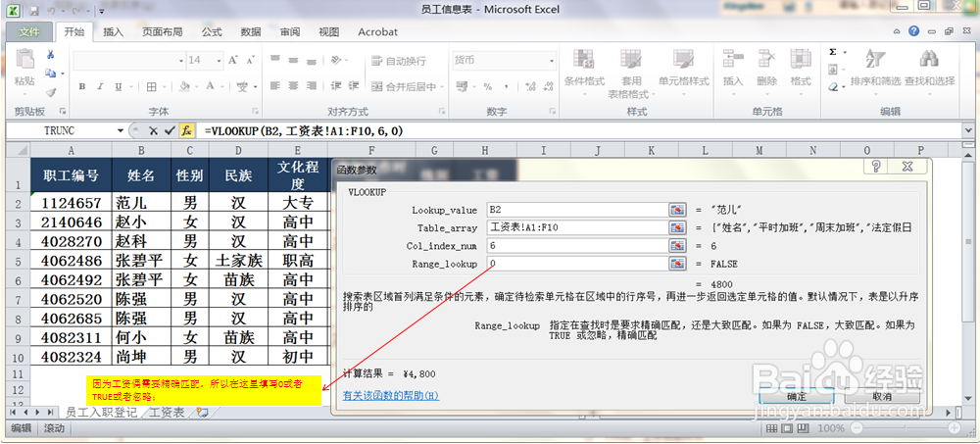
Task: Toggle Merge and Center (合并后居中)
Action: click(404, 87)
